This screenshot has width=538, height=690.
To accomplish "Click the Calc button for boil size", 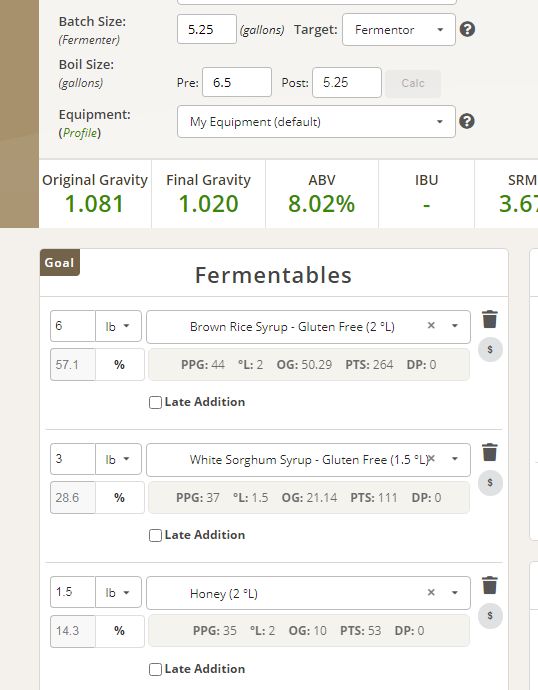I will [413, 83].
